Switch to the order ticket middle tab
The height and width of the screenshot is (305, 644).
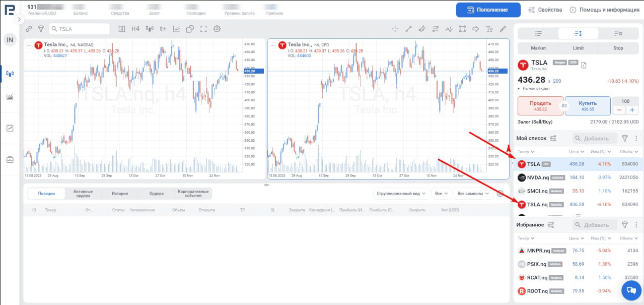(x=578, y=33)
